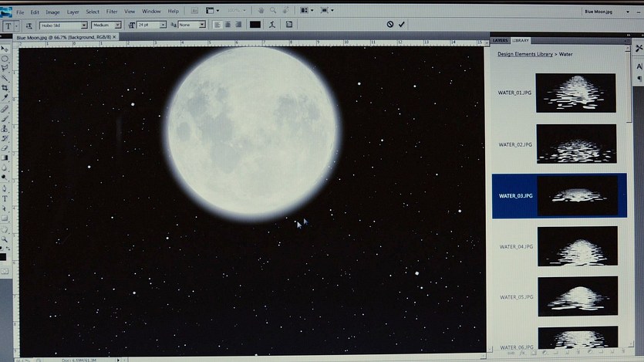The width and height of the screenshot is (644, 362).
Task: Toggle right text alignment
Action: [238, 25]
